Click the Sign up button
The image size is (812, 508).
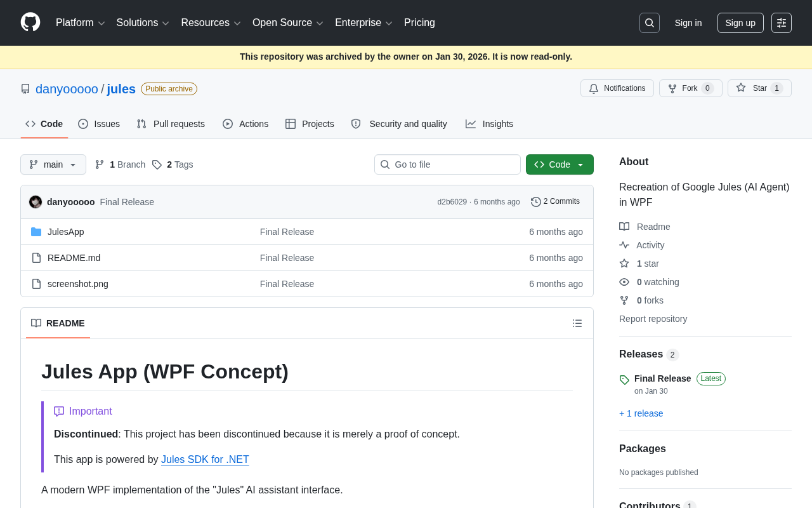click(x=740, y=23)
